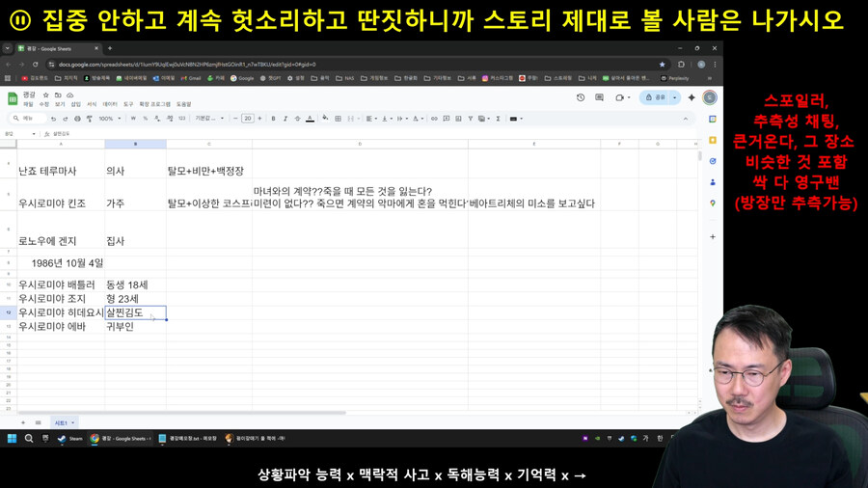The width and height of the screenshot is (868, 488).
Task: Open the 100% zoom dropdown
Action: pyautogui.click(x=108, y=119)
